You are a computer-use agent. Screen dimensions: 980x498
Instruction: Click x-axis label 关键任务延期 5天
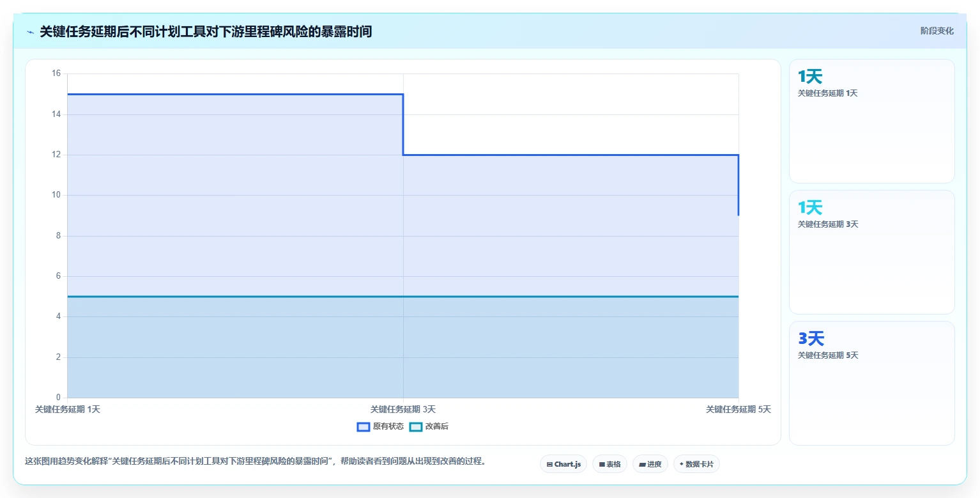739,409
